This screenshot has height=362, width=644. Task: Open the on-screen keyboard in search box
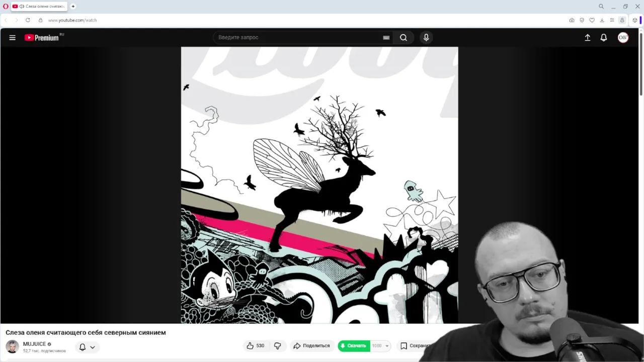coord(386,38)
